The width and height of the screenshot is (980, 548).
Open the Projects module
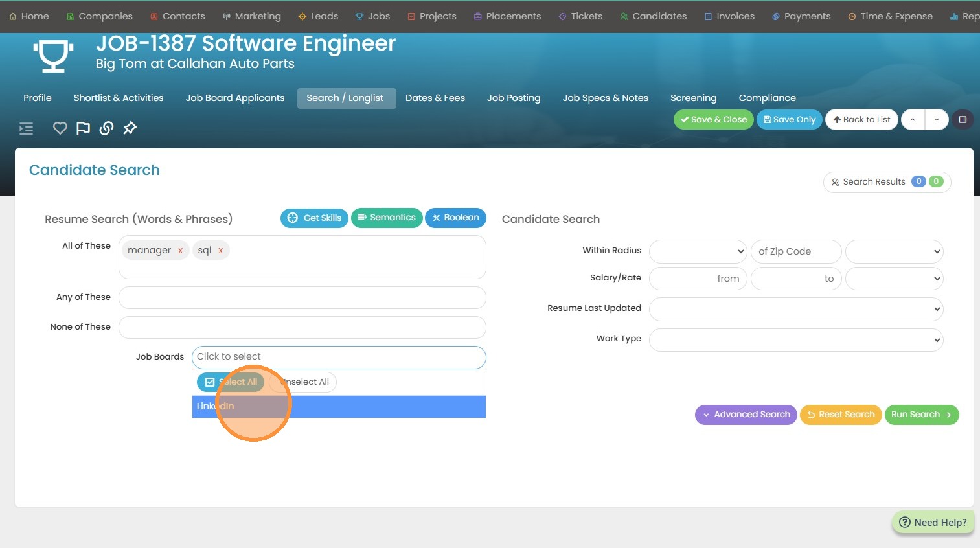point(432,16)
